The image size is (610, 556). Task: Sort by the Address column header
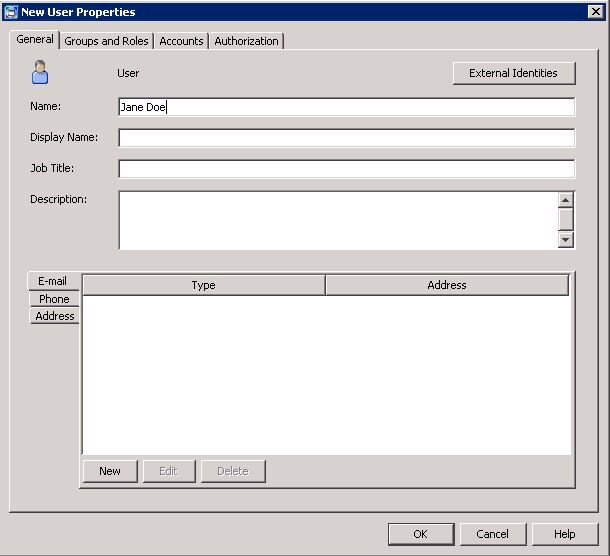[447, 285]
